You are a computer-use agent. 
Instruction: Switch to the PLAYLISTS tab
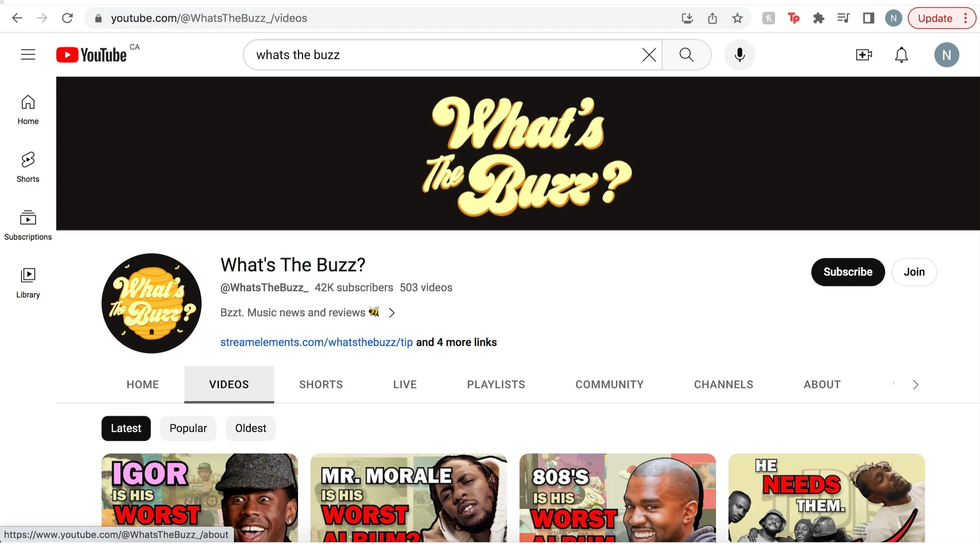[x=496, y=384]
